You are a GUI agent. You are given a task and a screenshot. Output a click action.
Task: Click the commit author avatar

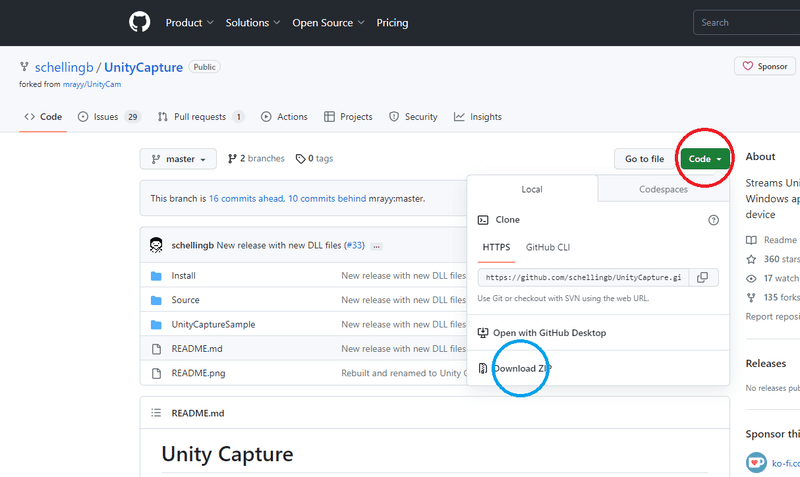pyautogui.click(x=157, y=245)
